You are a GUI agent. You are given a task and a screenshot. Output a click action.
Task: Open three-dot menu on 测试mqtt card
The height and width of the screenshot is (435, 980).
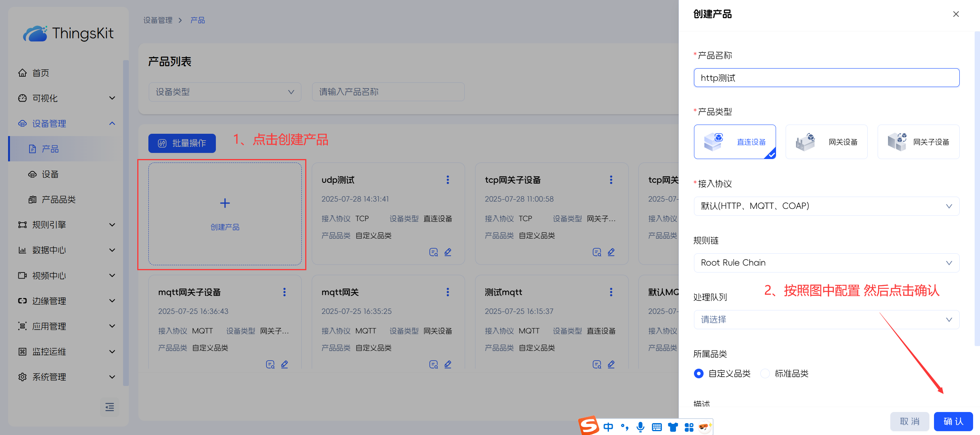611,292
